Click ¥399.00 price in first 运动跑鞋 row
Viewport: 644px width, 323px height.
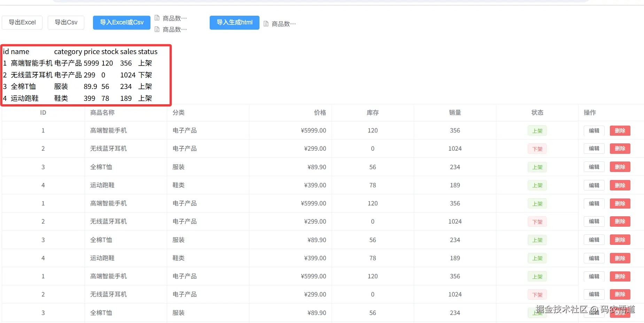pyautogui.click(x=315, y=185)
